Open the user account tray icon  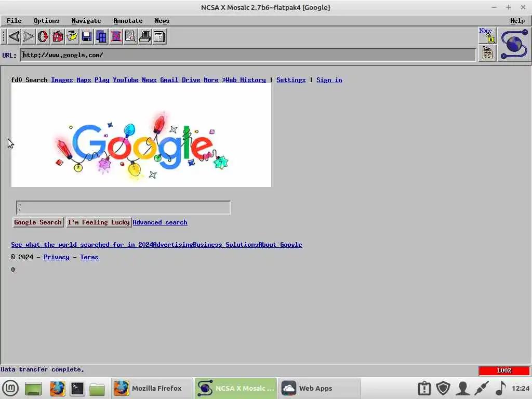[x=463, y=388]
